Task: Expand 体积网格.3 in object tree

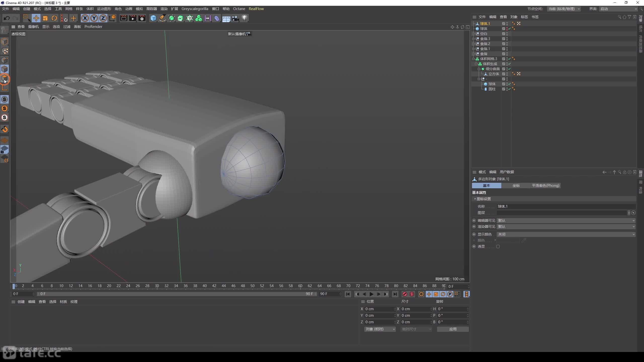Action: [473, 59]
